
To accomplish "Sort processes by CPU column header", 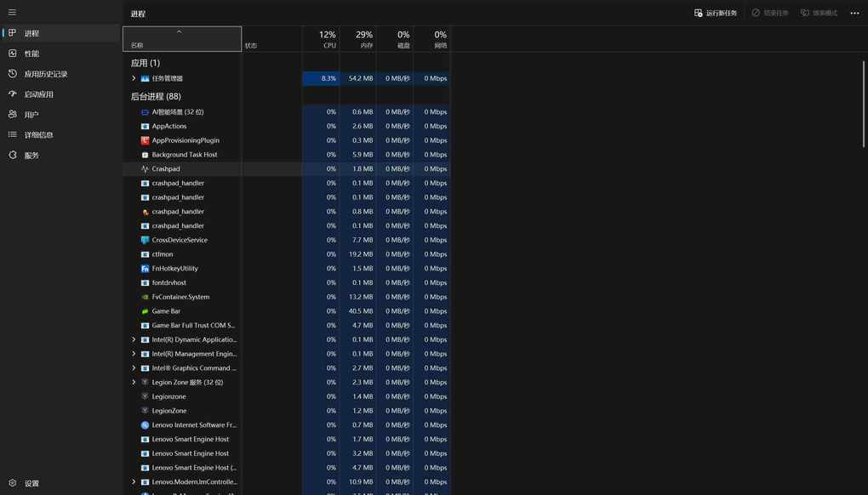I will point(321,39).
